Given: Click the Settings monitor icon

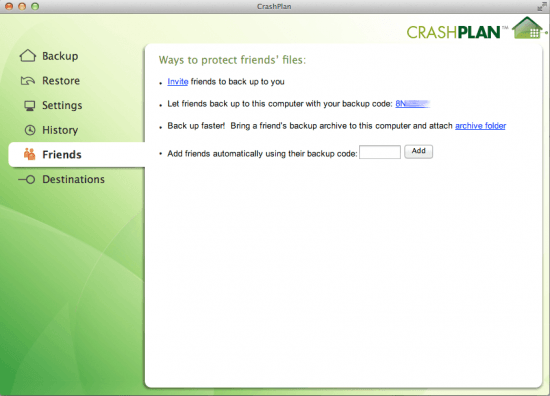Looking at the screenshot, I should (x=30, y=106).
